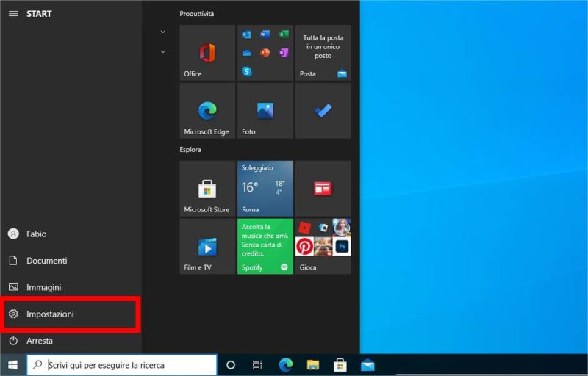Click the Esplora group header
The image size is (588, 376).
tap(190, 149)
